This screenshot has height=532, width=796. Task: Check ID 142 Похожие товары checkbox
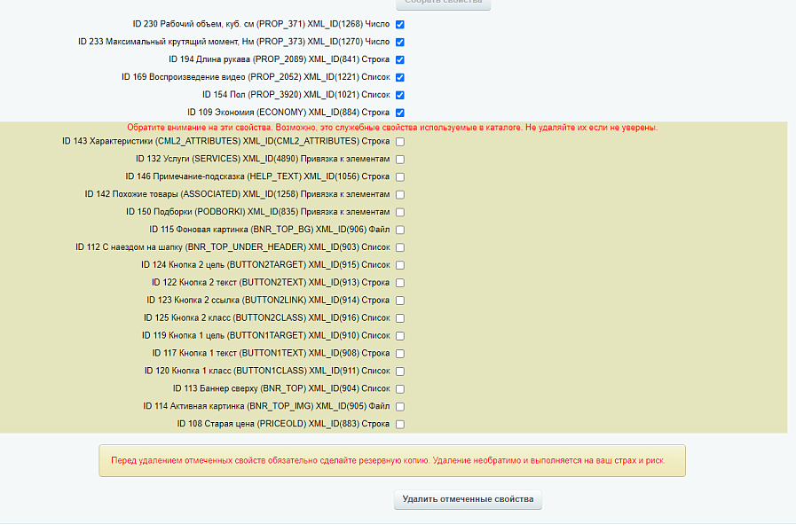pyautogui.click(x=400, y=195)
